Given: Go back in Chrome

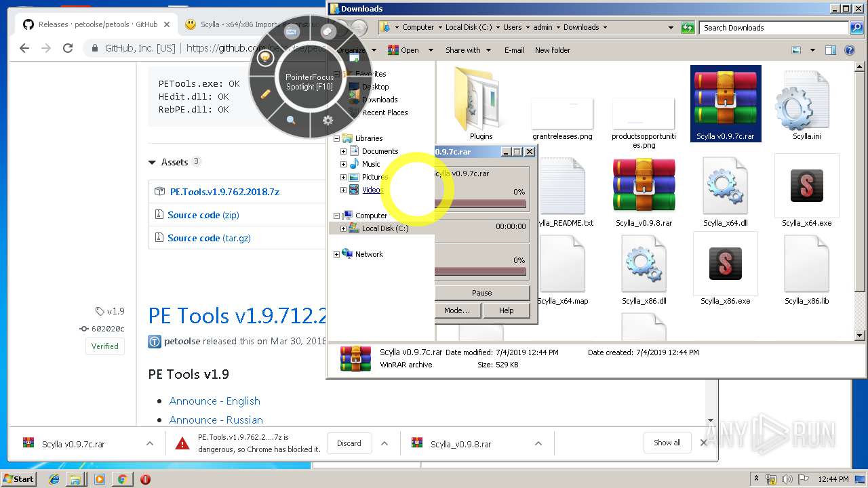Looking at the screenshot, I should coord(24,48).
